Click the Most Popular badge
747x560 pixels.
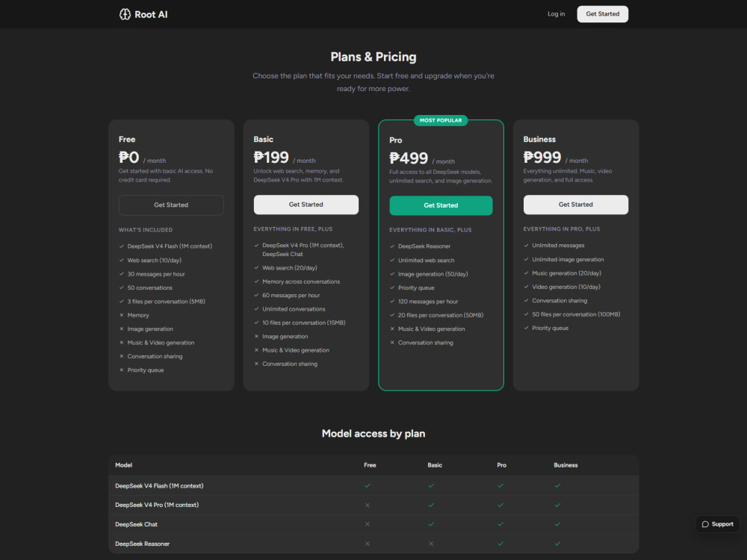[x=441, y=120]
